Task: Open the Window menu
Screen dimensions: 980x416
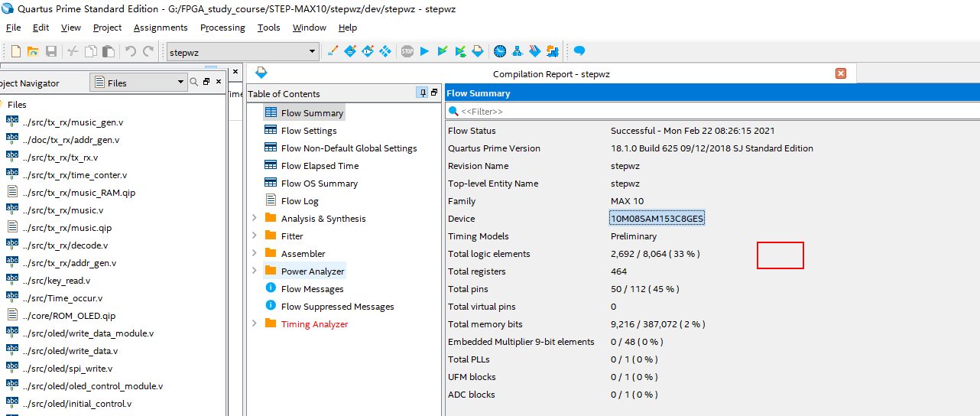Action: coord(310,28)
